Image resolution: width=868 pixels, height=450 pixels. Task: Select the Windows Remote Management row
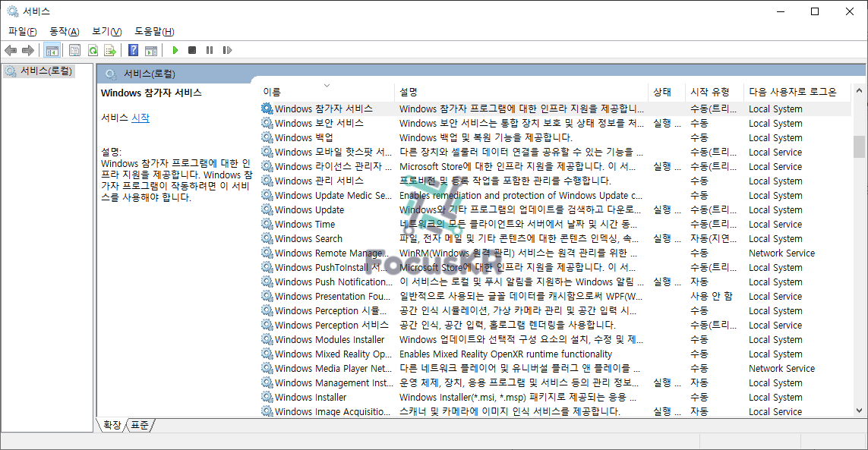pos(556,253)
